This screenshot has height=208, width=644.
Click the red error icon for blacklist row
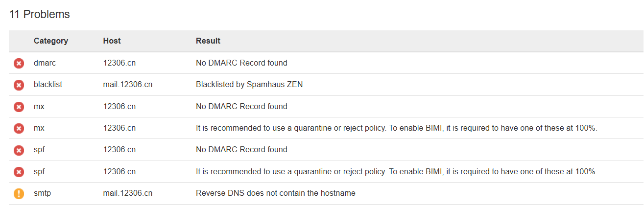click(x=19, y=85)
